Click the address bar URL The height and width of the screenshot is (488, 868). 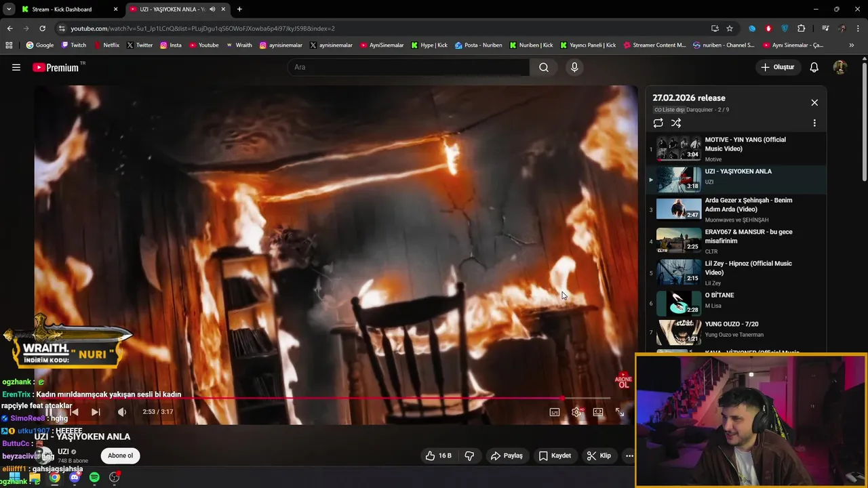(x=203, y=28)
